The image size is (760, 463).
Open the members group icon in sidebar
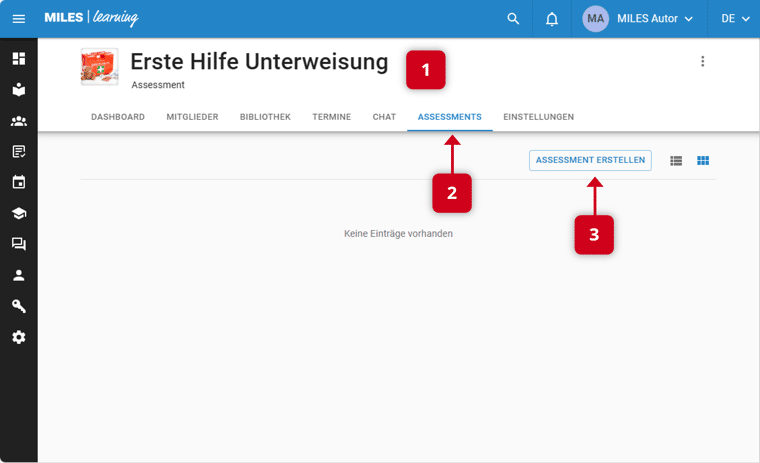[x=18, y=121]
